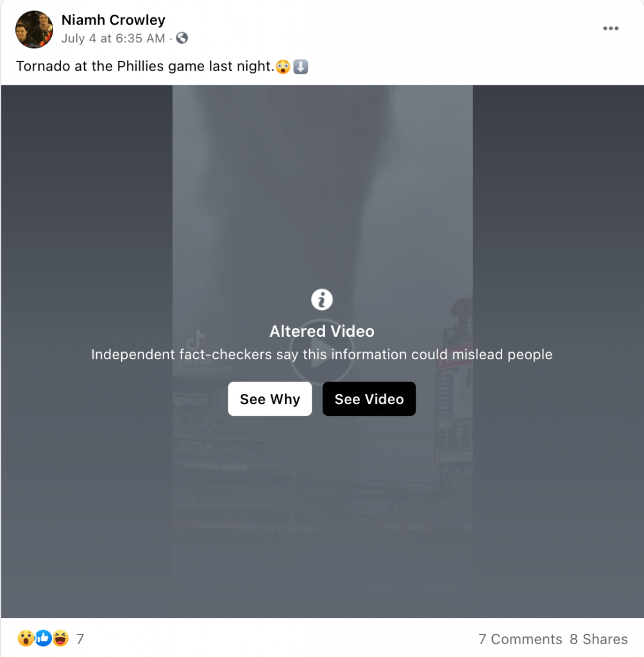The image size is (644, 657).
Task: Click the See Video button
Action: point(369,399)
